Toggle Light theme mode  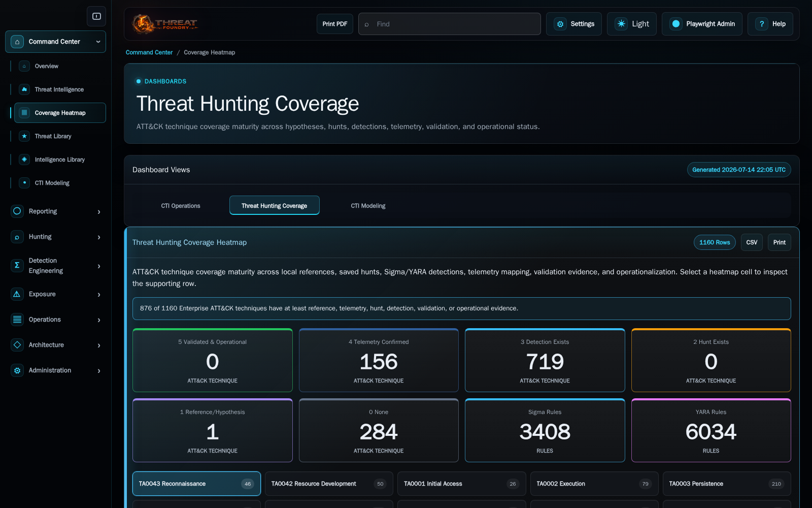(x=632, y=24)
